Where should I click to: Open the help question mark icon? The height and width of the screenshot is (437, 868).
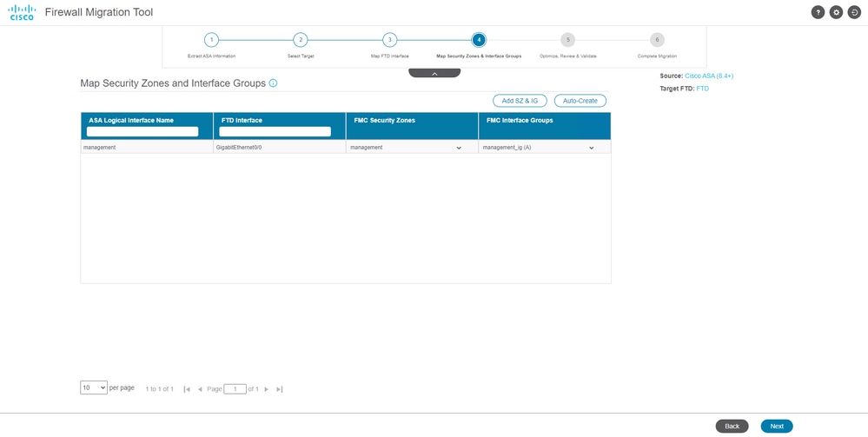[818, 12]
